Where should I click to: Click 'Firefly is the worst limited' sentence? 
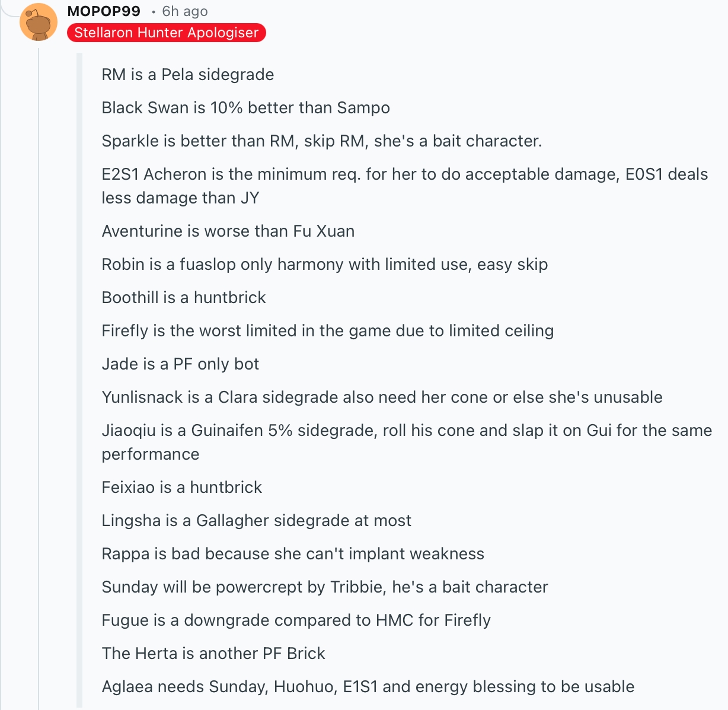point(328,331)
